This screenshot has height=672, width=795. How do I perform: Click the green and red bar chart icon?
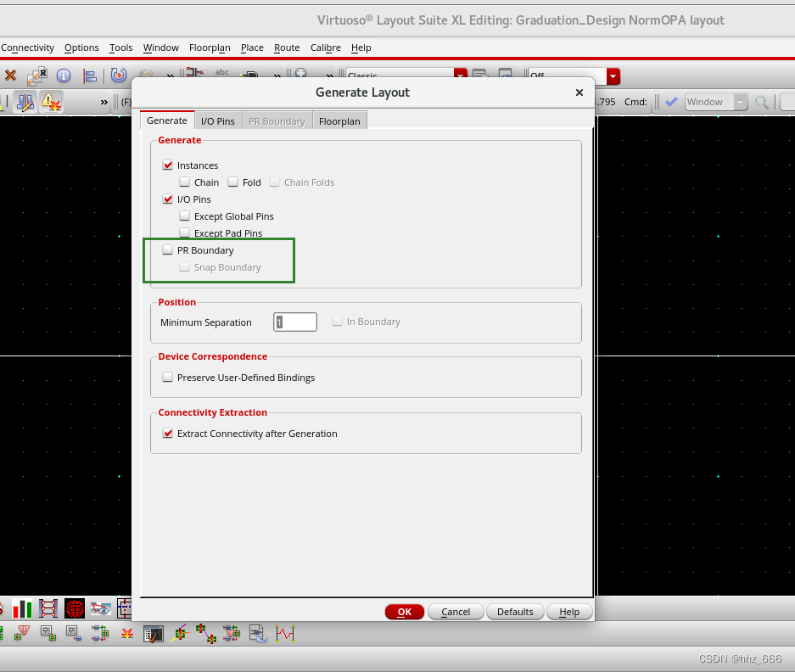[x=22, y=608]
